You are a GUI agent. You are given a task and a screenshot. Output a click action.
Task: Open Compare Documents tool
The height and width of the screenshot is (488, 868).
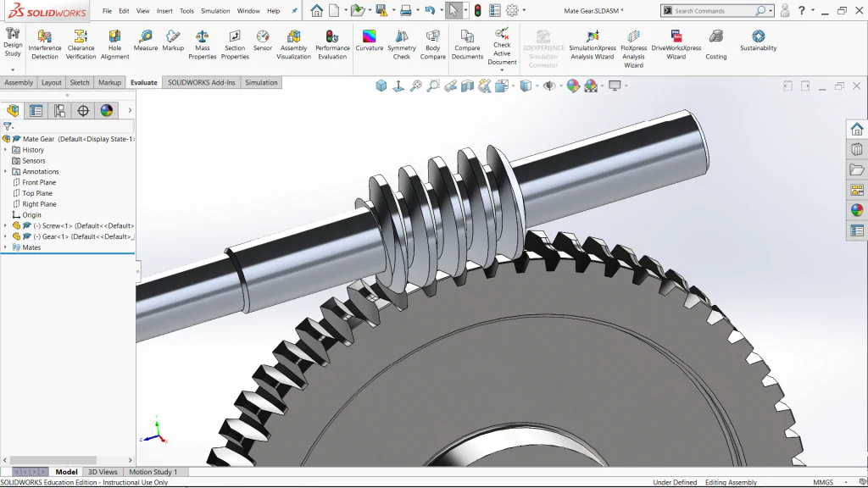467,44
